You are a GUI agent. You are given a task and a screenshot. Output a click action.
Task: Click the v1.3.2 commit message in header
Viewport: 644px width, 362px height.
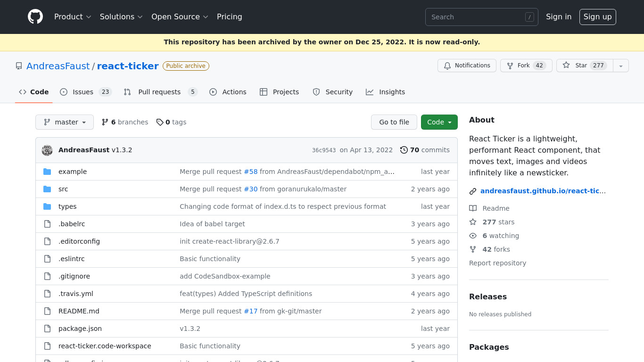[122, 150]
